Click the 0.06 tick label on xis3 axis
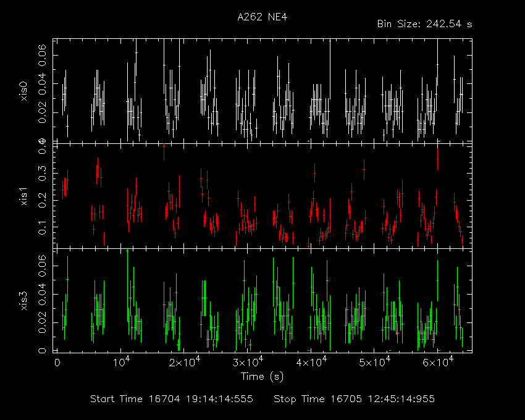Image resolution: width=525 pixels, height=420 pixels. [42, 266]
